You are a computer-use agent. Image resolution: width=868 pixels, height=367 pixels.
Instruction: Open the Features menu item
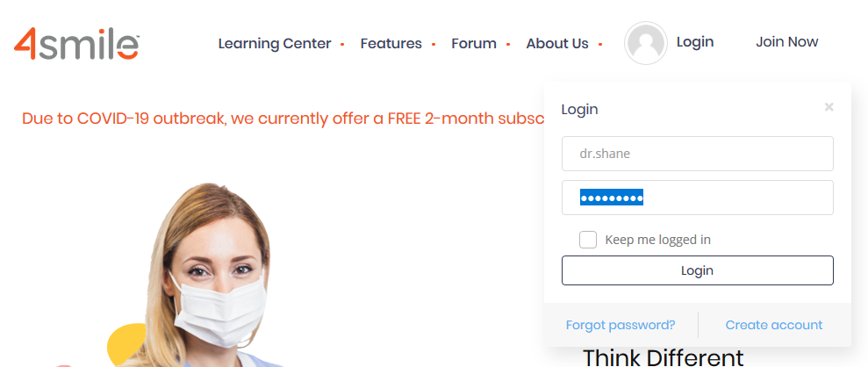[x=391, y=44]
